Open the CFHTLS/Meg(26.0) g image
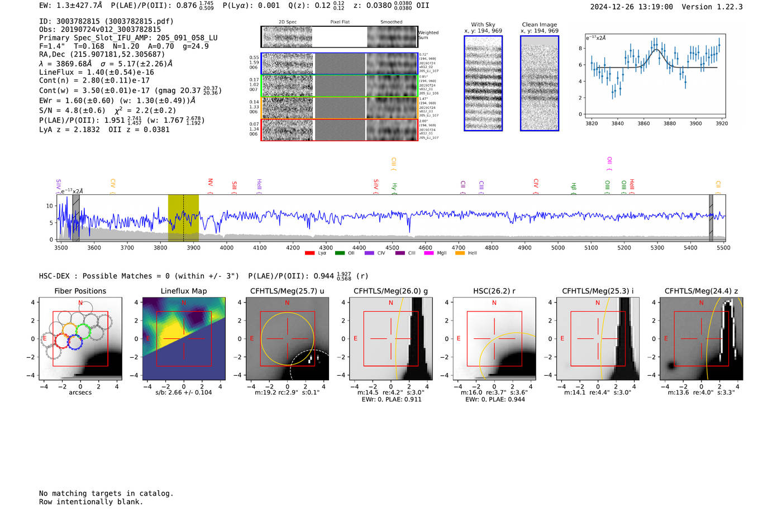Image resolution: width=782 pixels, height=532 pixels. (391, 339)
